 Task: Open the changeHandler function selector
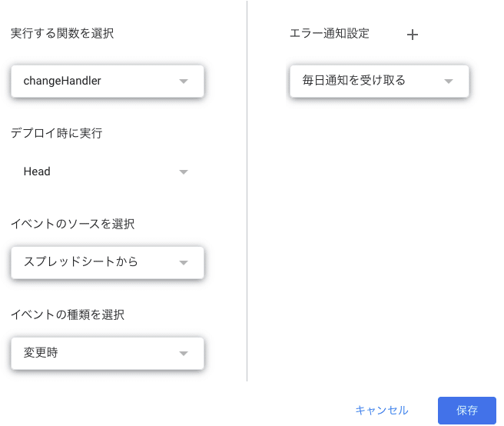pos(96,81)
